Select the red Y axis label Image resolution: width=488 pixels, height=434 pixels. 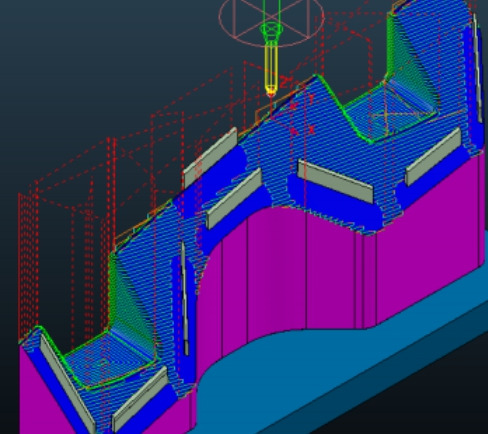(311, 99)
